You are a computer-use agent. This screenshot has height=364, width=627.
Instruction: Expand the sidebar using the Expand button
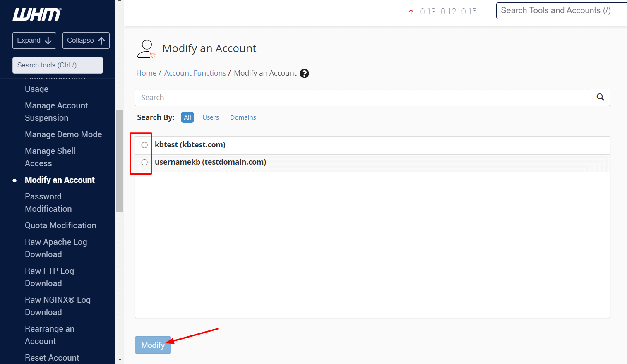coord(34,40)
